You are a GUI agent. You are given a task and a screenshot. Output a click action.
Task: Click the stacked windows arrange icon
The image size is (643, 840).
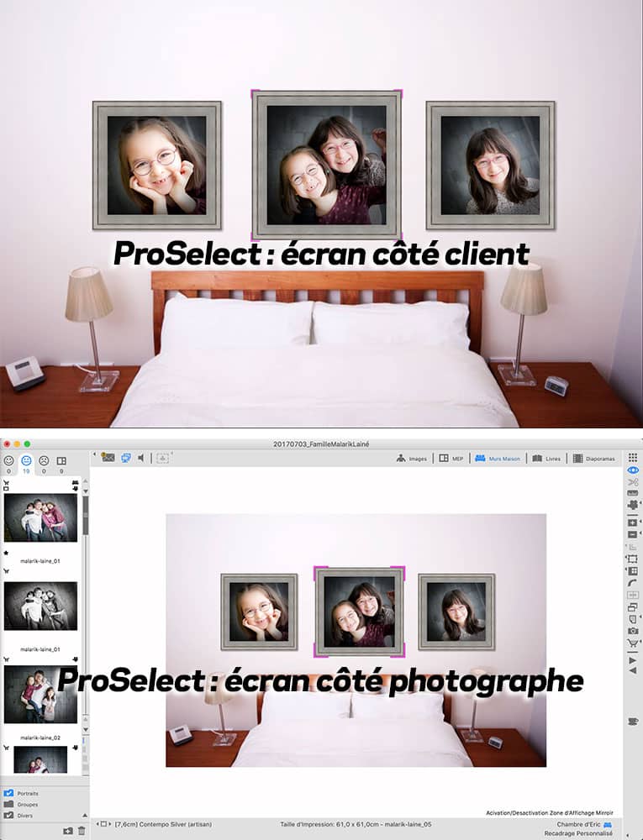[x=633, y=607]
